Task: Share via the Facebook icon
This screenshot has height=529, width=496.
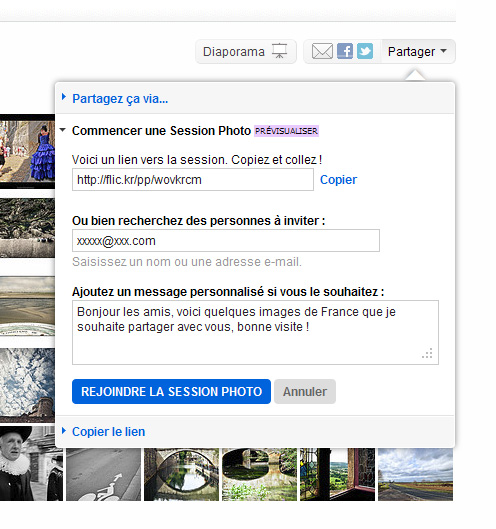Action: coord(345,51)
